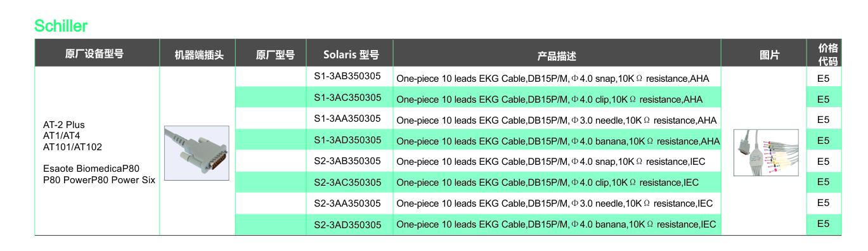This screenshot has height=251, width=868.
Task: Click the 价格代码 column header
Action: 827,55
